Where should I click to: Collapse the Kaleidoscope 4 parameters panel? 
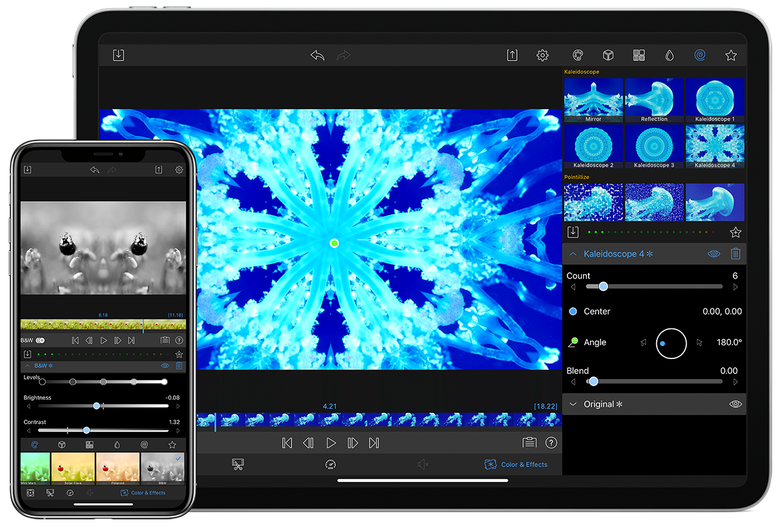pos(572,254)
